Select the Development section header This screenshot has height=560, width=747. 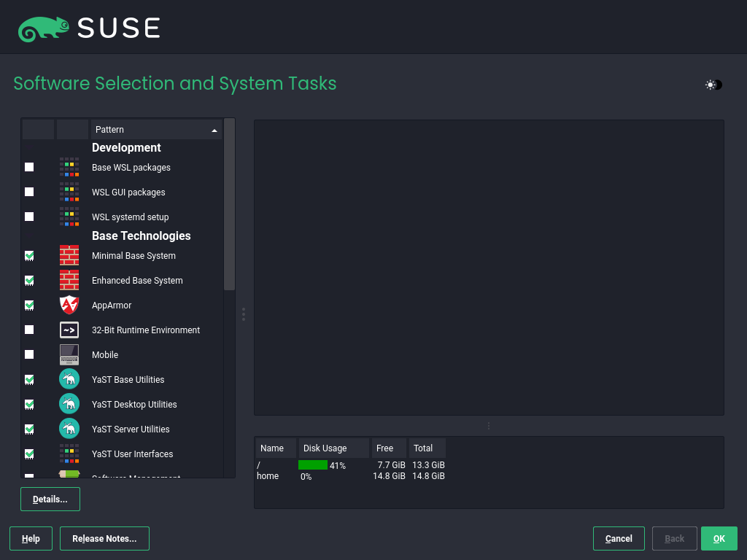point(126,147)
